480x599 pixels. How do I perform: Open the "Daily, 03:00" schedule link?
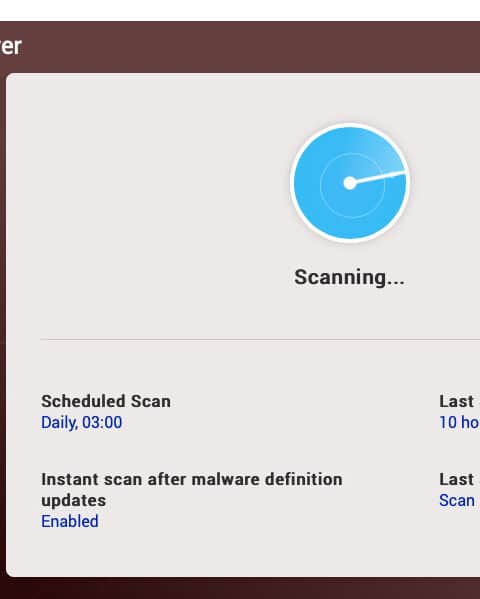(82, 422)
